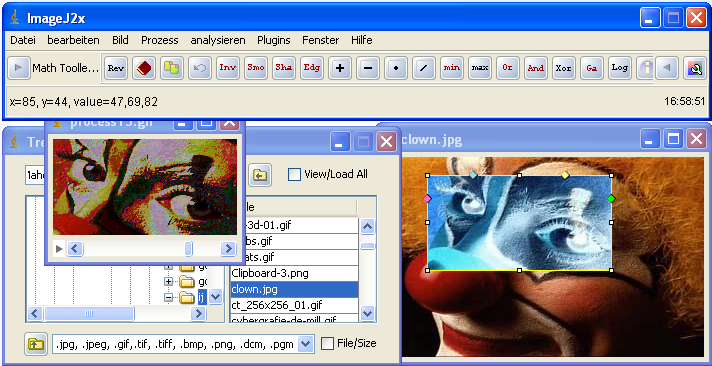Select the Xor operation button
Image resolution: width=712 pixels, height=366 pixels.
[564, 68]
